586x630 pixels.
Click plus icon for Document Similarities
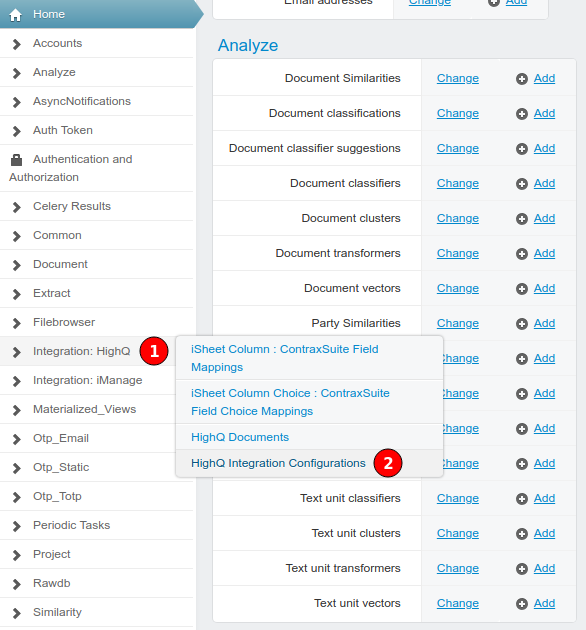tap(522, 79)
